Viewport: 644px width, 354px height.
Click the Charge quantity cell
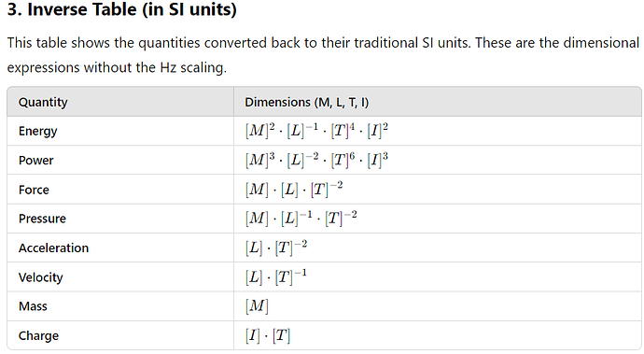tap(38, 336)
